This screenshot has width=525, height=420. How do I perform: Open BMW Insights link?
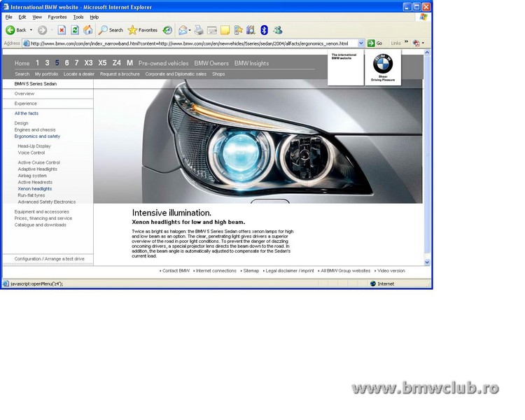251,63
